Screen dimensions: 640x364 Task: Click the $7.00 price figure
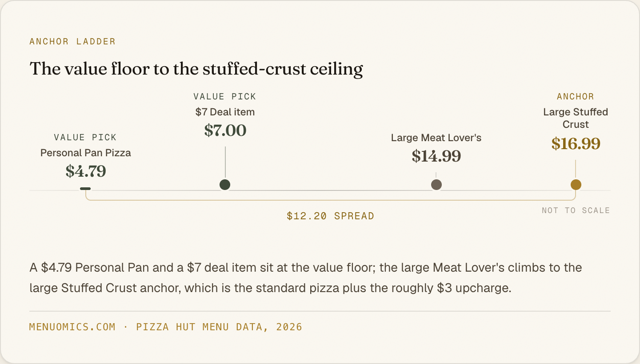225,131
